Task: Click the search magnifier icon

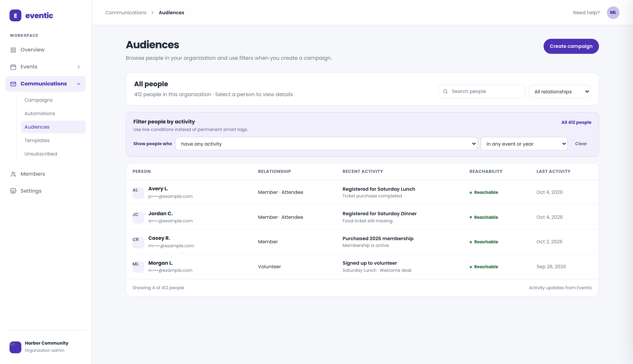Action: 445,92
